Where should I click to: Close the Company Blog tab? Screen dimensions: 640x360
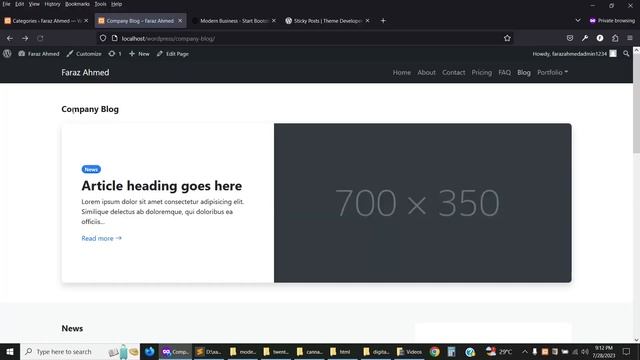(x=180, y=20)
